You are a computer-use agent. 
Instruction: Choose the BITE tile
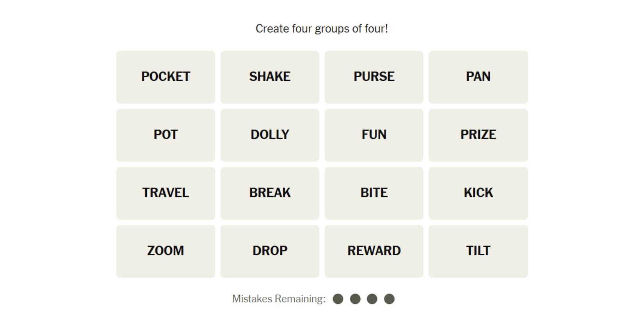click(x=374, y=193)
